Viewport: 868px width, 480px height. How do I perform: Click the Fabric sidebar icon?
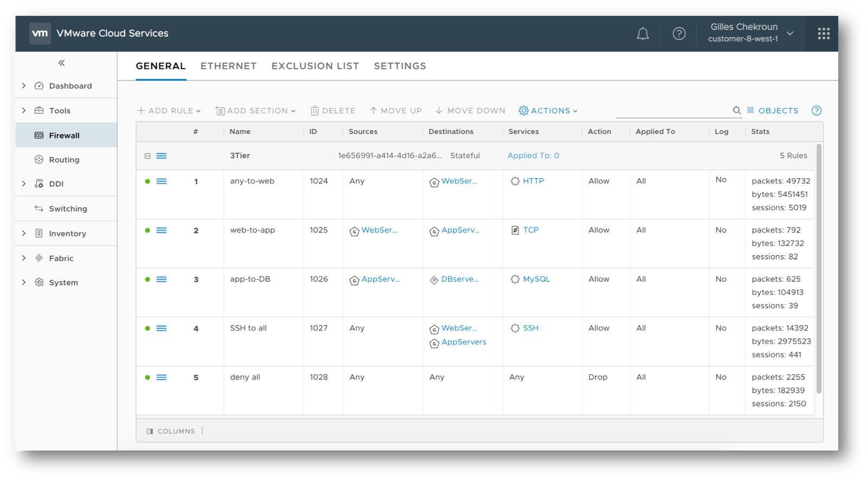tap(39, 258)
